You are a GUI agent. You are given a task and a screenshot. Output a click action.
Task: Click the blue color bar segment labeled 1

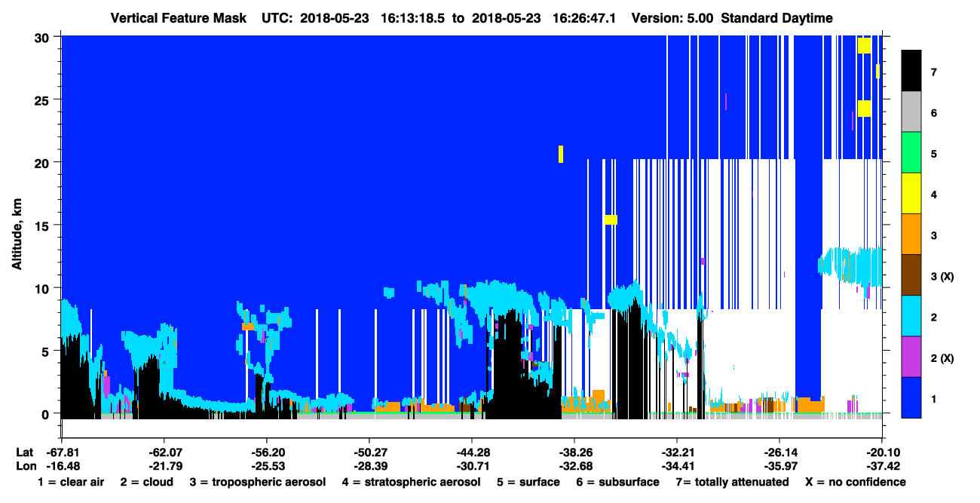(x=911, y=397)
